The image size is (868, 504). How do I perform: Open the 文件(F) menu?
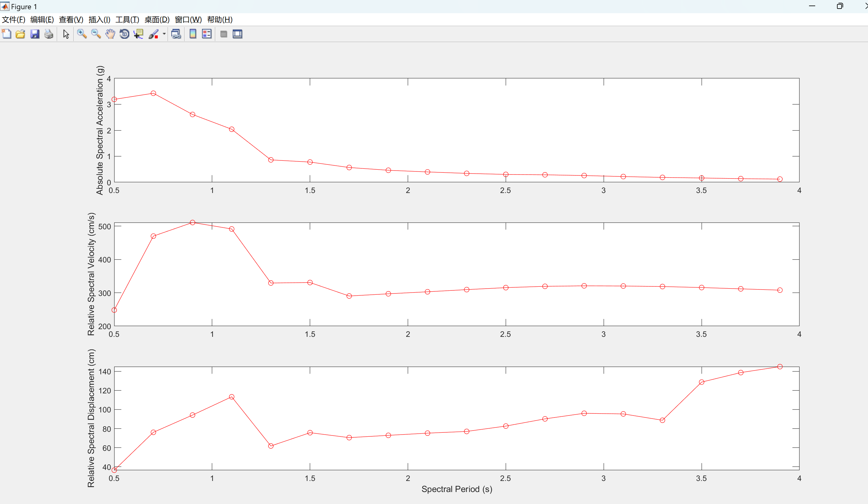click(14, 20)
